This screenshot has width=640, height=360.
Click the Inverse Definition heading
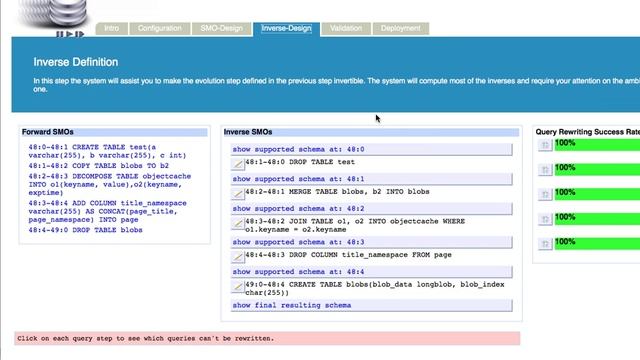pyautogui.click(x=76, y=62)
